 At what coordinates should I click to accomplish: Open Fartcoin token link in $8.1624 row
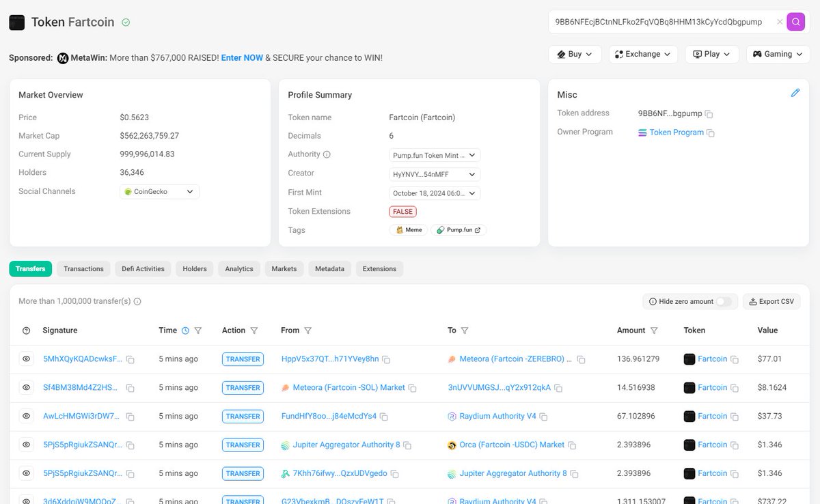point(712,387)
